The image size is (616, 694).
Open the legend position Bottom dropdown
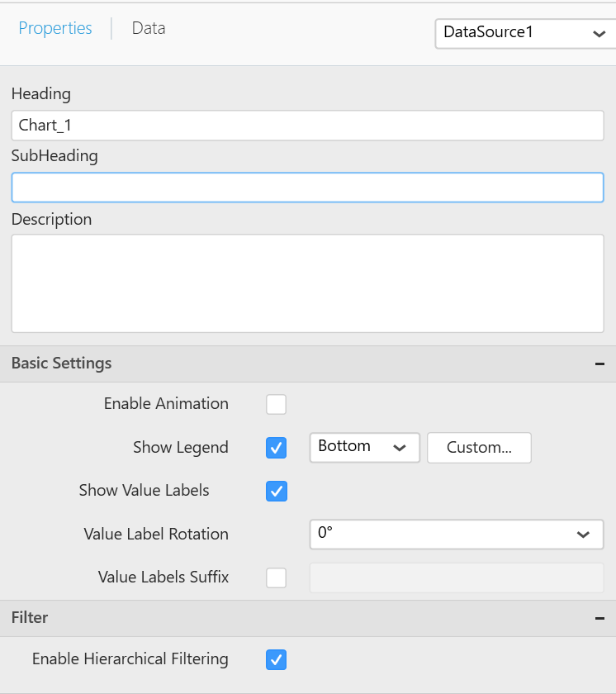[364, 447]
